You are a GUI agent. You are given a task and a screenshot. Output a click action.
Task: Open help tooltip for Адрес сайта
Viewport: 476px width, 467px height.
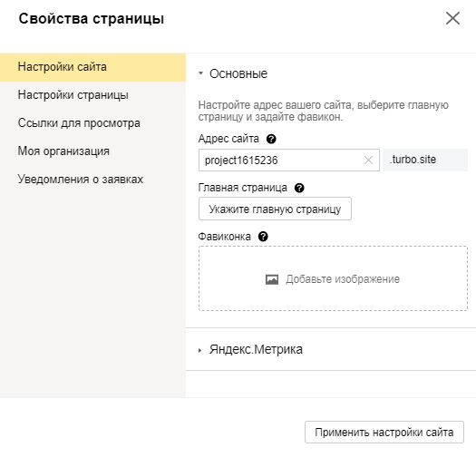(x=271, y=139)
